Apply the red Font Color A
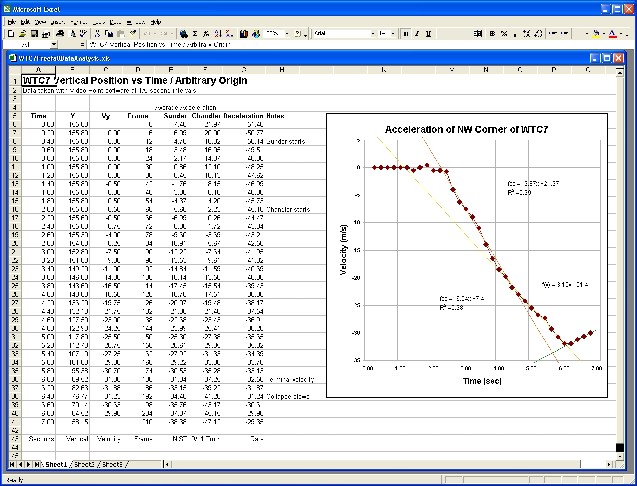Viewport: 637px width, 486px height. point(613,34)
